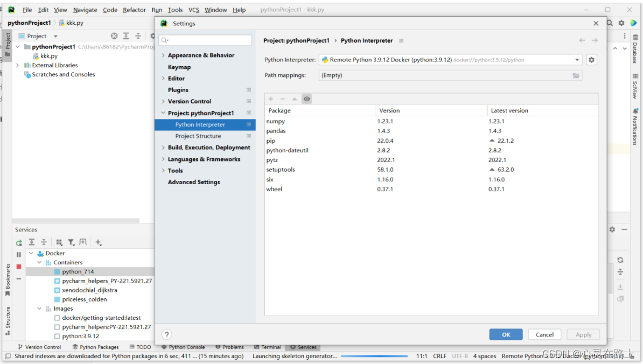Collapse Project: pythonProject1 settings section
Screen dimensions: 643x364
(x=163, y=113)
